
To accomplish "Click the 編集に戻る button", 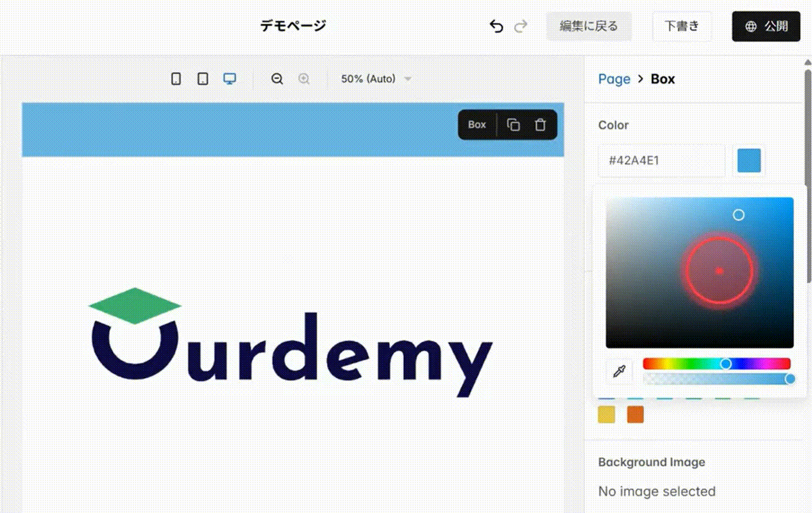I will pyautogui.click(x=589, y=26).
